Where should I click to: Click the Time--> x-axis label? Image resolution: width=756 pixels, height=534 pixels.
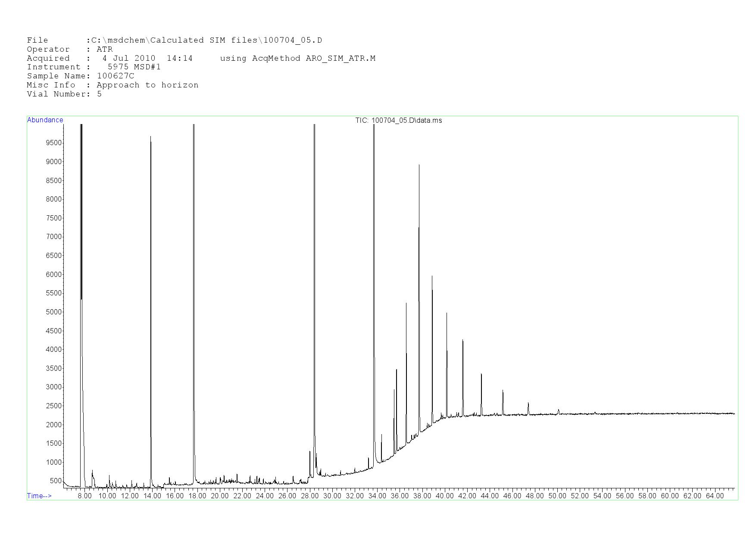[39, 496]
